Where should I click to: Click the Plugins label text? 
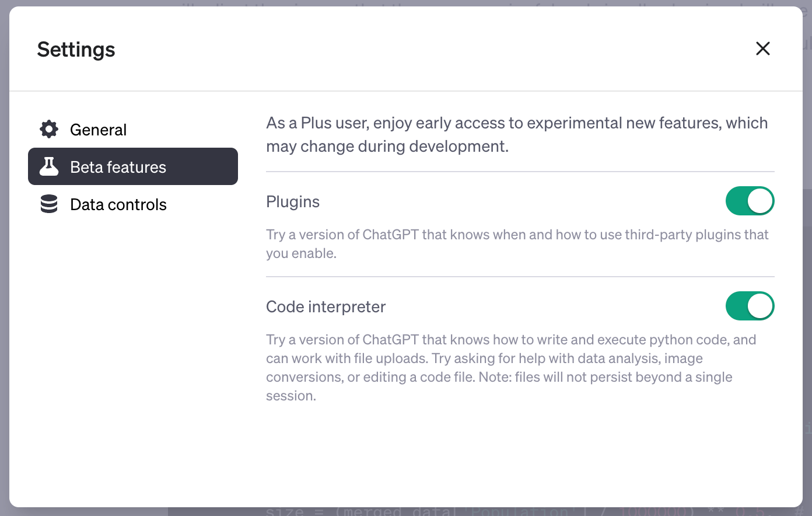(x=293, y=202)
